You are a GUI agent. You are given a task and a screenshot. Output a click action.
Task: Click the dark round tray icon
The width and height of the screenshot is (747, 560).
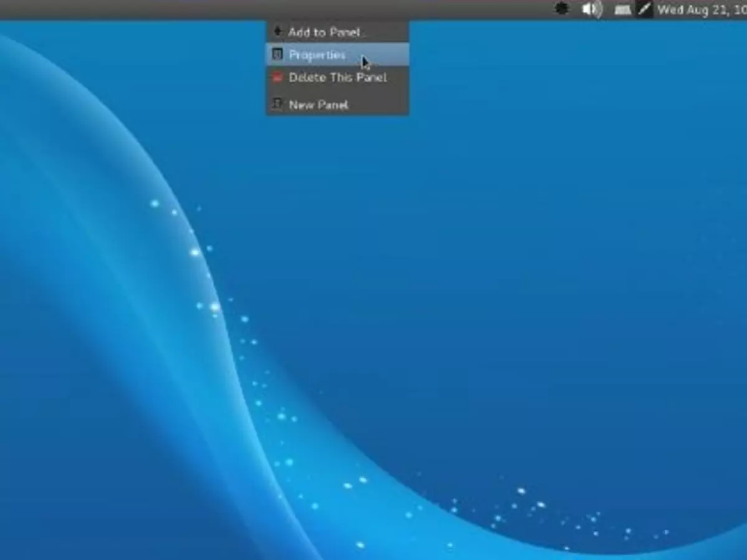(561, 9)
